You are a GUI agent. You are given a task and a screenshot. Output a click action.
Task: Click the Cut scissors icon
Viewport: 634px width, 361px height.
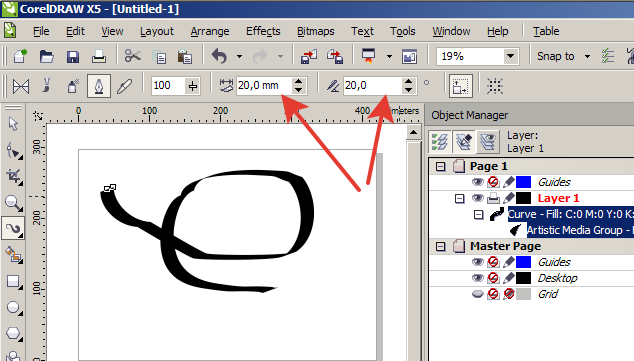[132, 56]
